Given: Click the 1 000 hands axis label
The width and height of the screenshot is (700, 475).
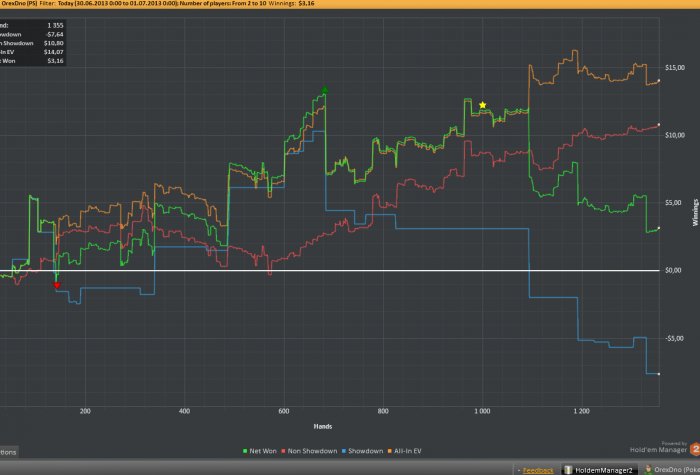Looking at the screenshot, I should point(482,411).
